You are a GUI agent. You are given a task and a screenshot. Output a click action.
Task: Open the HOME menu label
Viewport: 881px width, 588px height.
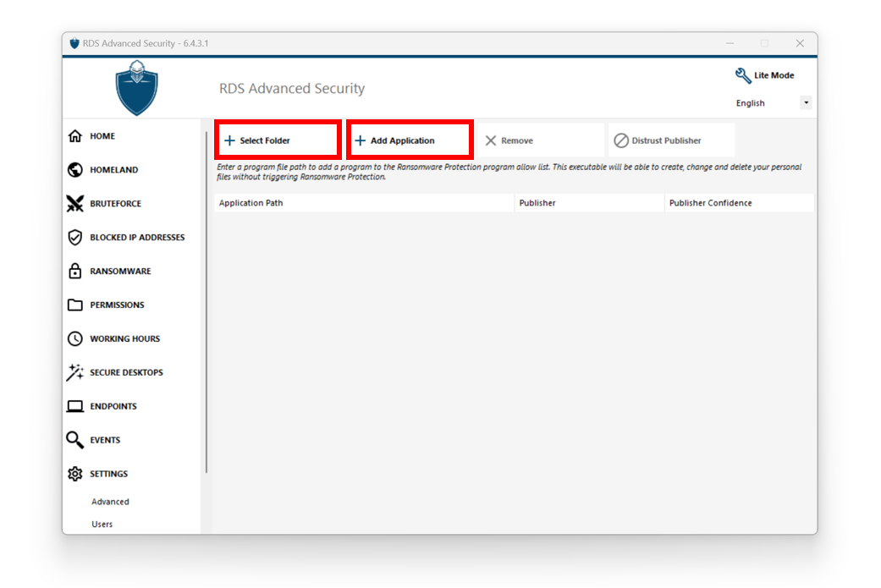click(x=102, y=136)
